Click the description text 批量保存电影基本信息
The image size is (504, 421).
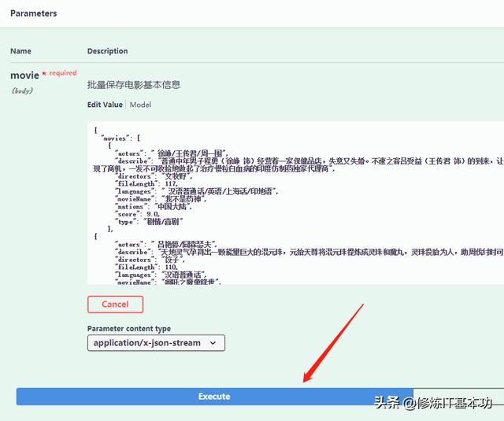click(x=134, y=85)
